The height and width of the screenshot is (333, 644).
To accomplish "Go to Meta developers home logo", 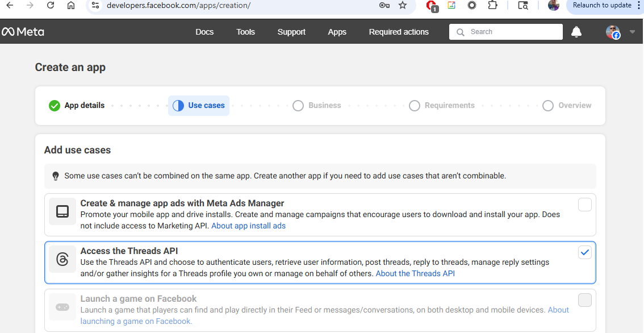I will (23, 32).
